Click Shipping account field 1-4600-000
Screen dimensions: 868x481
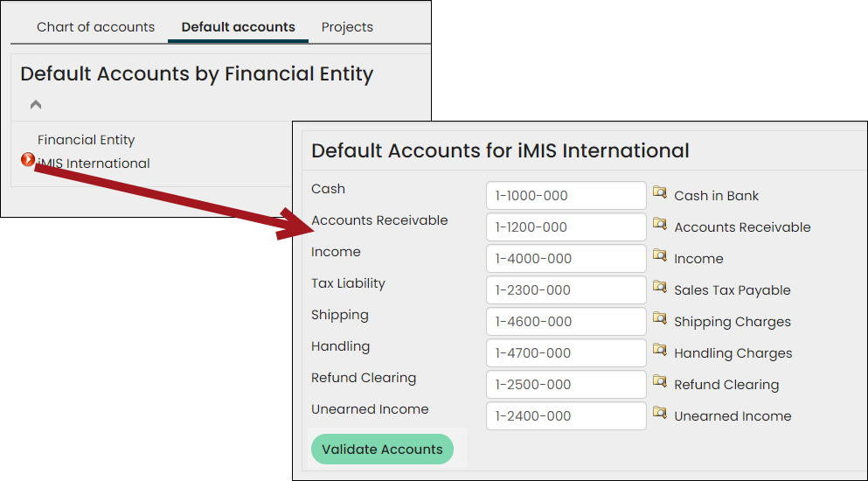pyautogui.click(x=566, y=322)
